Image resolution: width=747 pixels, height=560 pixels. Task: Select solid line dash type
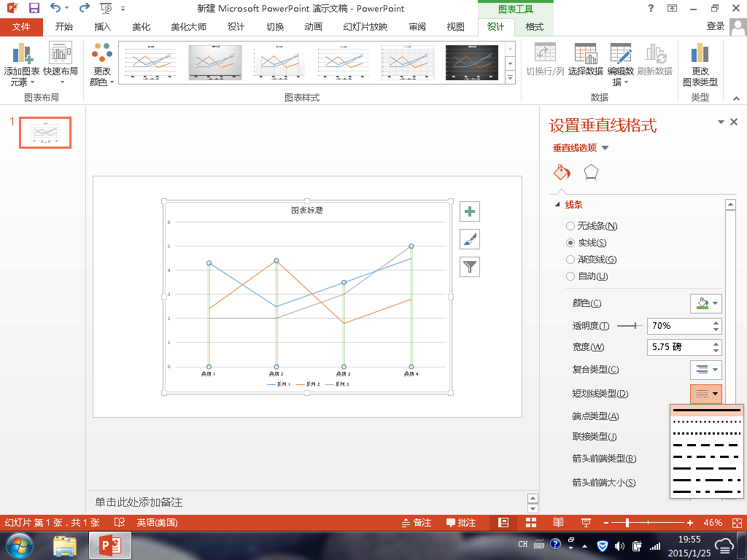point(706,410)
